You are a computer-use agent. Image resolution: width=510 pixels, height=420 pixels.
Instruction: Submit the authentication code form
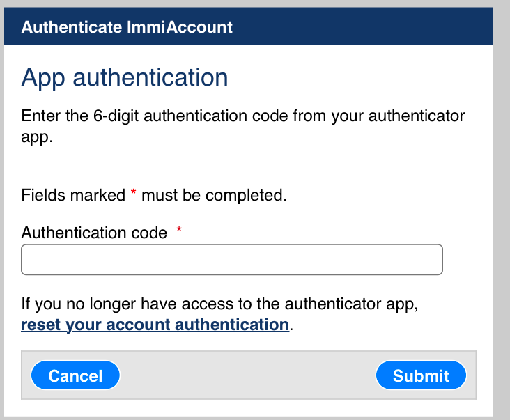pyautogui.click(x=421, y=376)
